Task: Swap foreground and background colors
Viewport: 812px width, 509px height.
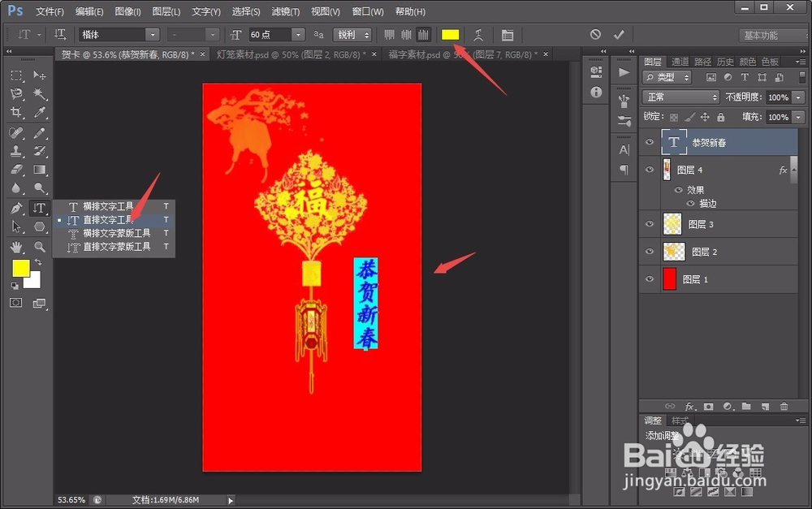Action: [38, 262]
